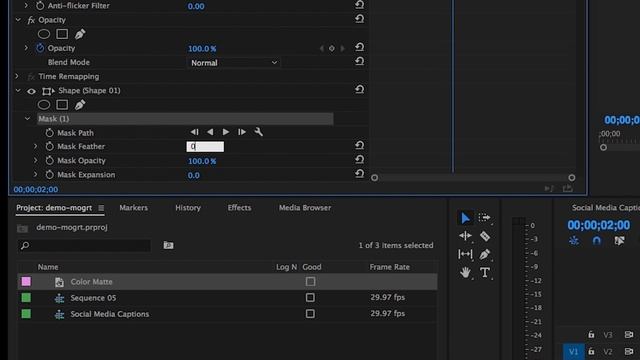Switch to Markers tab
This screenshot has height=360, width=640.
(133, 208)
